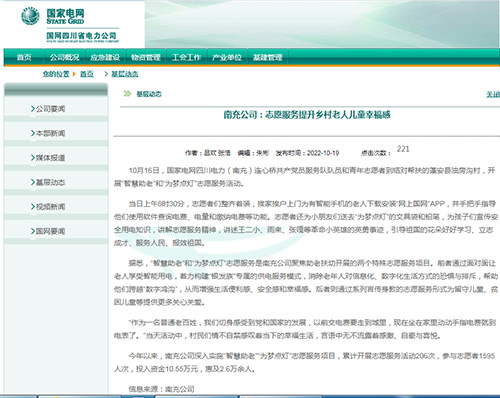Click the hit count 221
500x398 pixels.
403,149
